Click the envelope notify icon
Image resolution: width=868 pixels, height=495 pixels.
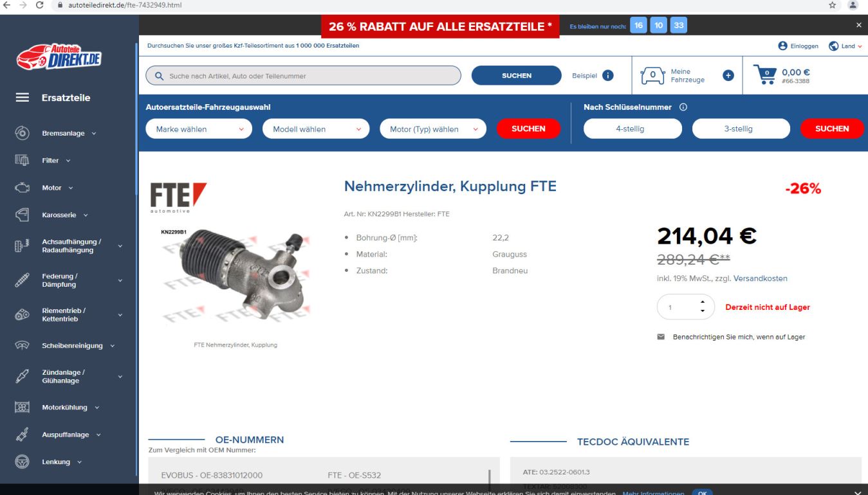pos(661,337)
